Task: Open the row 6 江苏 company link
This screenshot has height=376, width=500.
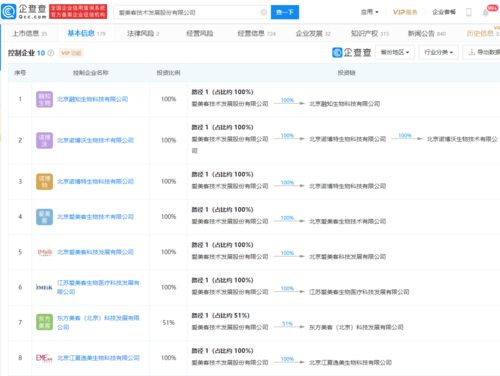Action: click(98, 287)
